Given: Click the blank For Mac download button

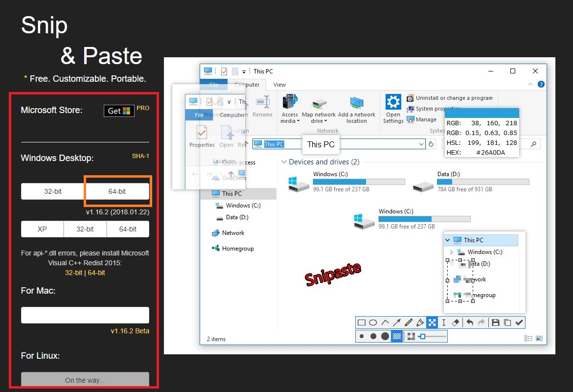Looking at the screenshot, I should coord(85,315).
